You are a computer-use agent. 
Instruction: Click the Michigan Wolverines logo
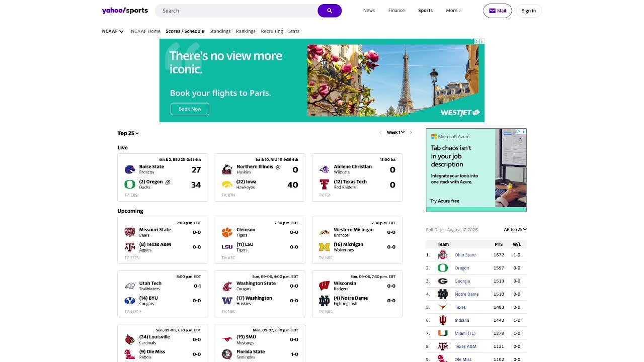click(325, 247)
